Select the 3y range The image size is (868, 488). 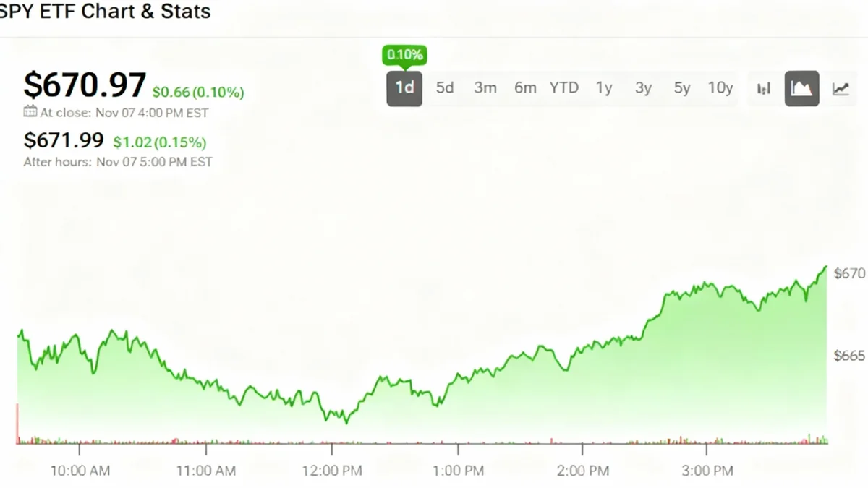[642, 87]
